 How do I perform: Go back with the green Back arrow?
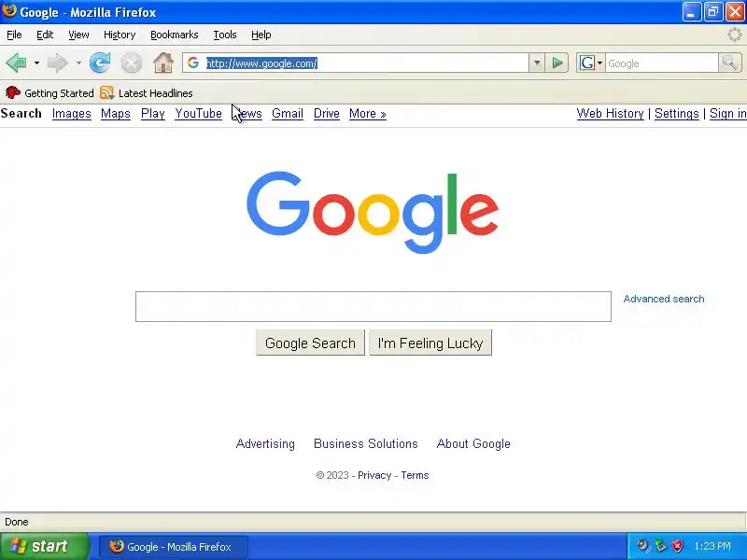click(x=16, y=63)
